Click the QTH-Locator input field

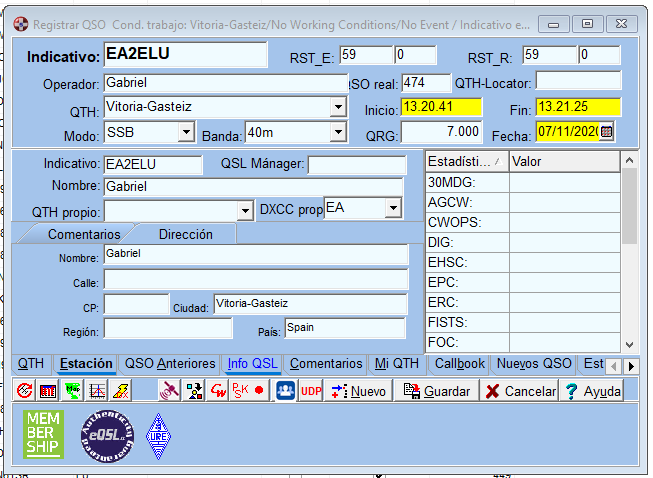pyautogui.click(x=578, y=81)
